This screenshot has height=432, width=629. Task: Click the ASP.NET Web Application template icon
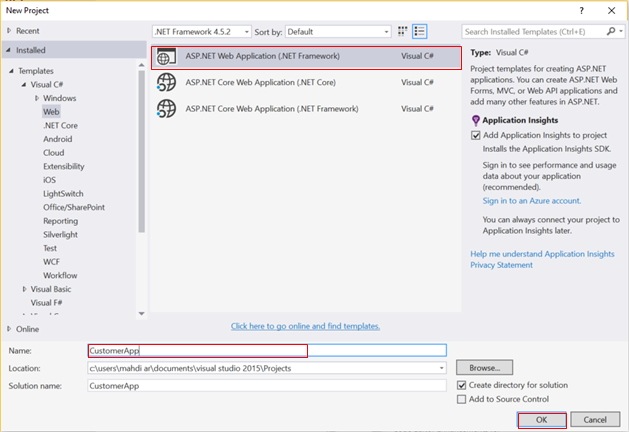pos(166,57)
